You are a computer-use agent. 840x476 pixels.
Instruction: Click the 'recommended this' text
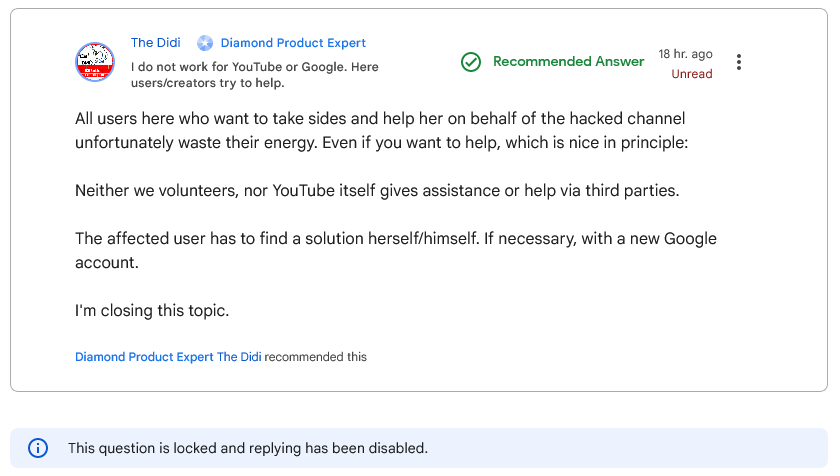click(x=316, y=357)
